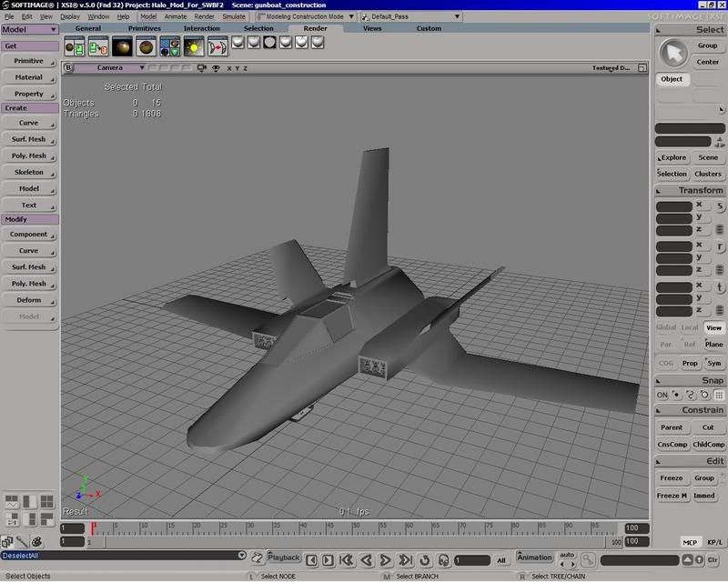Toggle the viewport B mute button
Image resolution: width=728 pixels, height=582 pixels.
pyautogui.click(x=68, y=68)
